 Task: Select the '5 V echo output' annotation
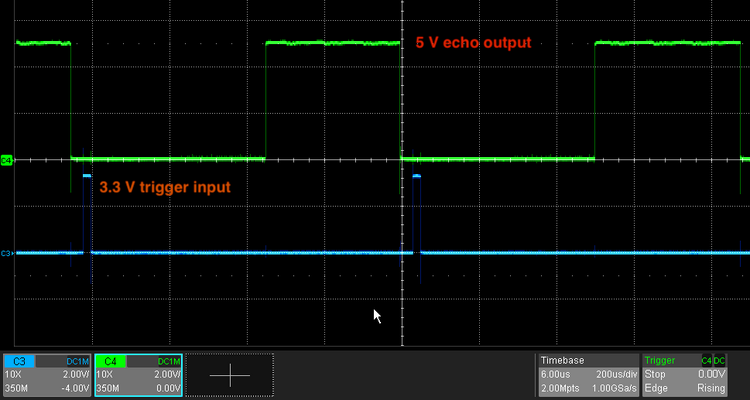tap(473, 43)
